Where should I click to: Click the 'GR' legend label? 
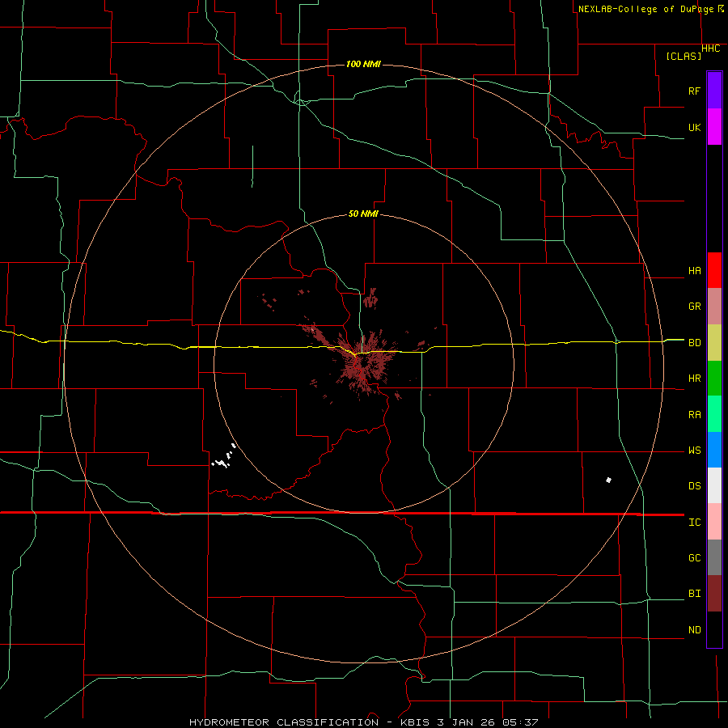694,307
